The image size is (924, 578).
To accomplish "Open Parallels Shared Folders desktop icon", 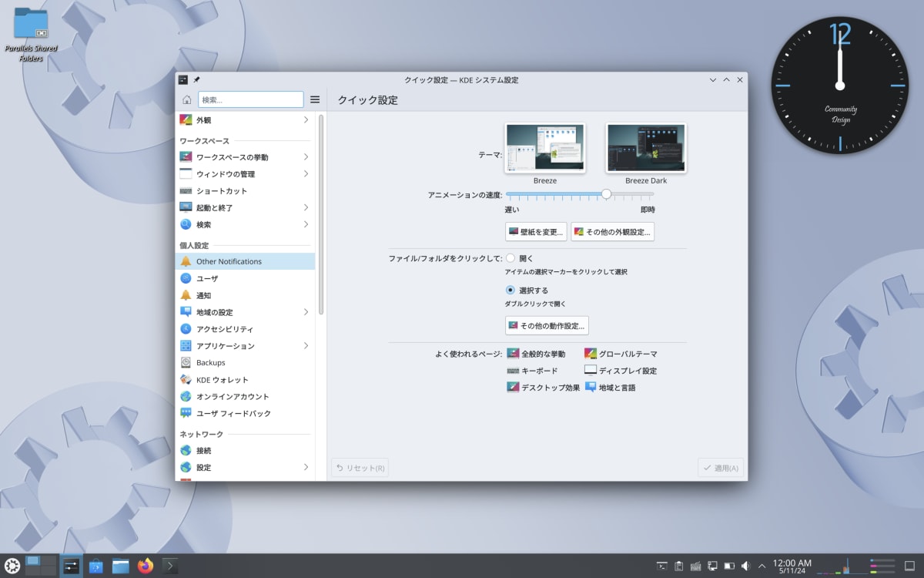I will coord(32,35).
